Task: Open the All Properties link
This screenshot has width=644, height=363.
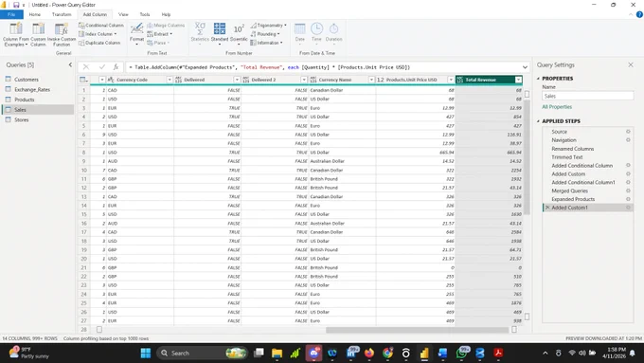Action: point(557,107)
